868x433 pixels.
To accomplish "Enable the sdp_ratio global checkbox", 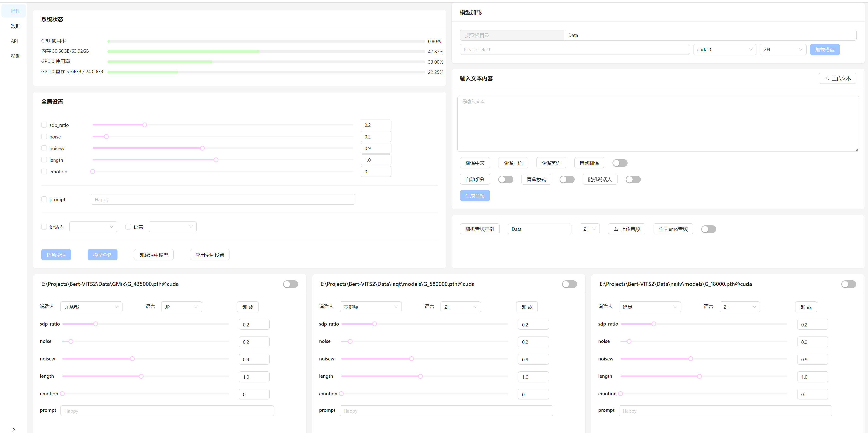I will point(44,125).
